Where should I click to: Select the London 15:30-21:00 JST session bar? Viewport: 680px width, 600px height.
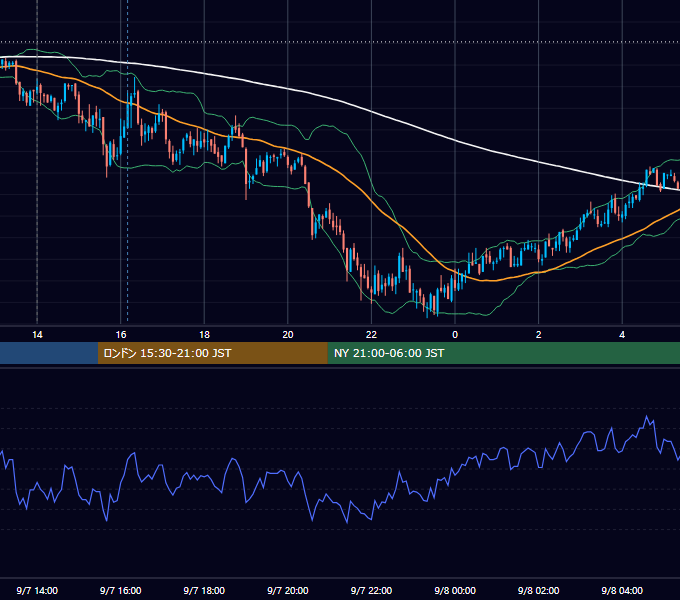tap(212, 353)
